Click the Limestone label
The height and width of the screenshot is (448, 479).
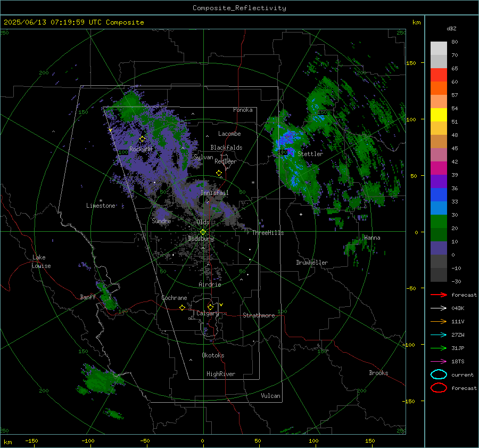point(101,206)
